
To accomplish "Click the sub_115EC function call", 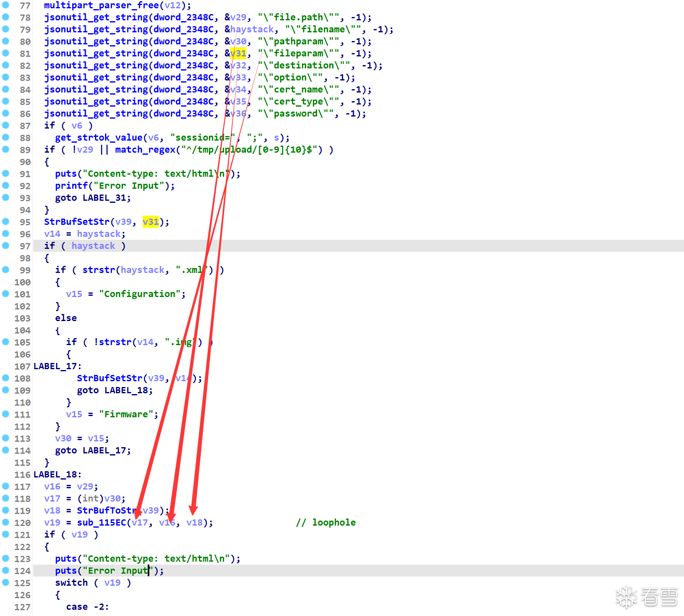I will pyautogui.click(x=102, y=523).
